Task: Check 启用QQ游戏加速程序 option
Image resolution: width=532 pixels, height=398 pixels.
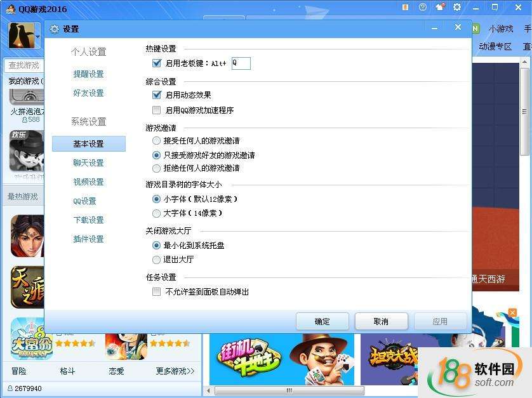Action: pyautogui.click(x=156, y=110)
